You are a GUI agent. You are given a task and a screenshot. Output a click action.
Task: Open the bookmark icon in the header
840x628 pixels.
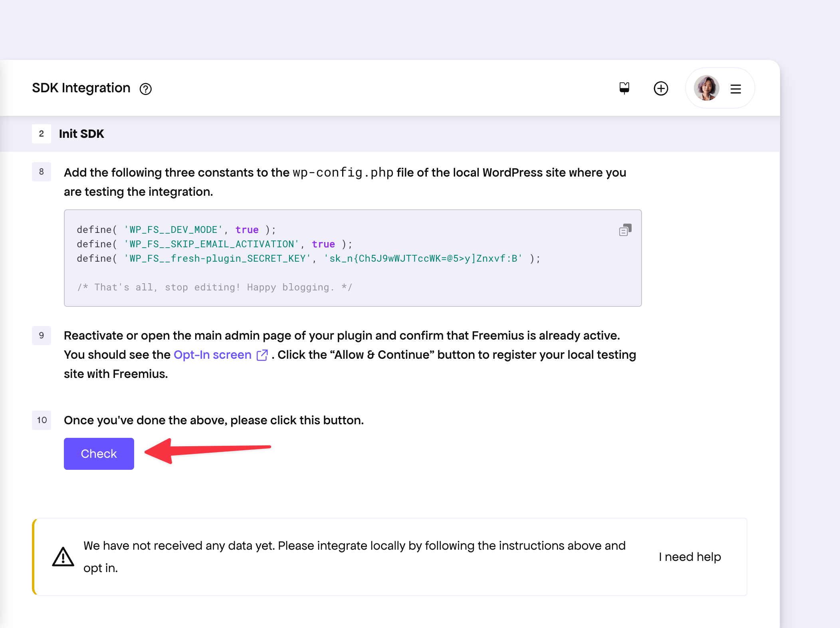(624, 88)
